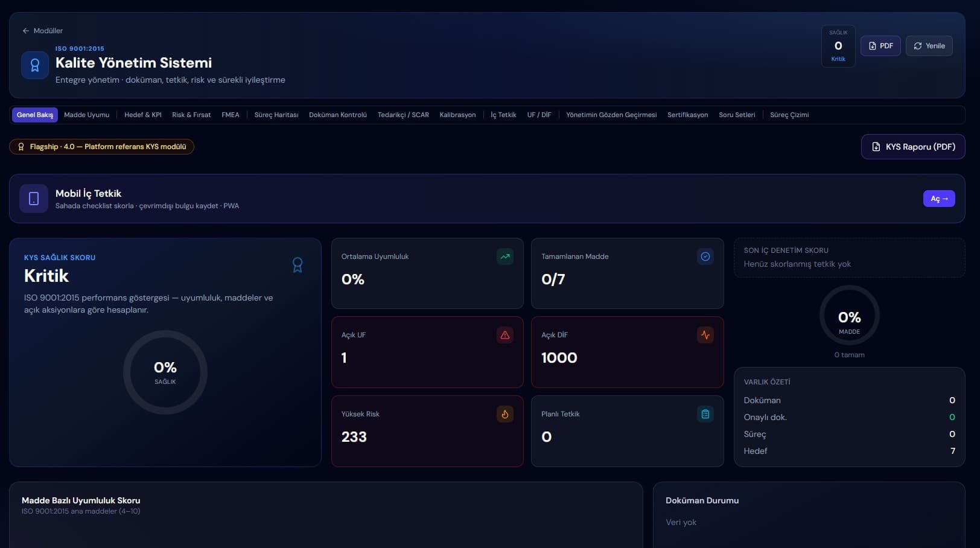This screenshot has height=548, width=980.
Task: Click the trend arrow icon on Ortalama Uyumluluk card
Action: point(505,256)
